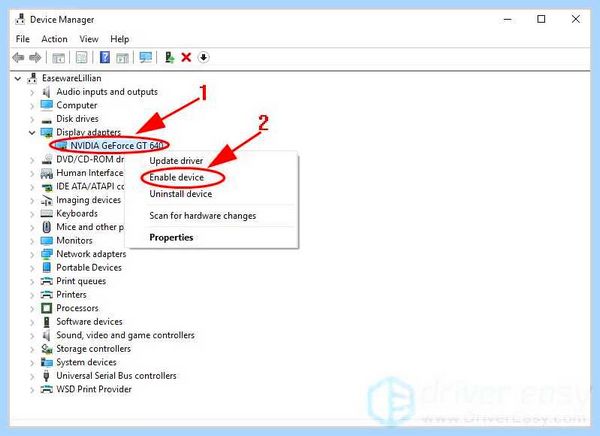
Task: Select the Monitors tree row label
Action: (74, 240)
